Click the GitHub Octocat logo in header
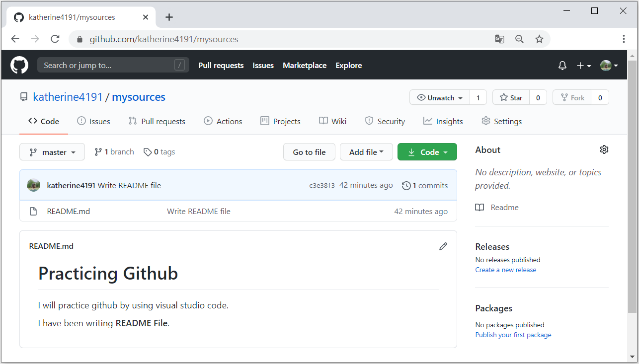Image resolution: width=639 pixels, height=364 pixels. pos(19,65)
